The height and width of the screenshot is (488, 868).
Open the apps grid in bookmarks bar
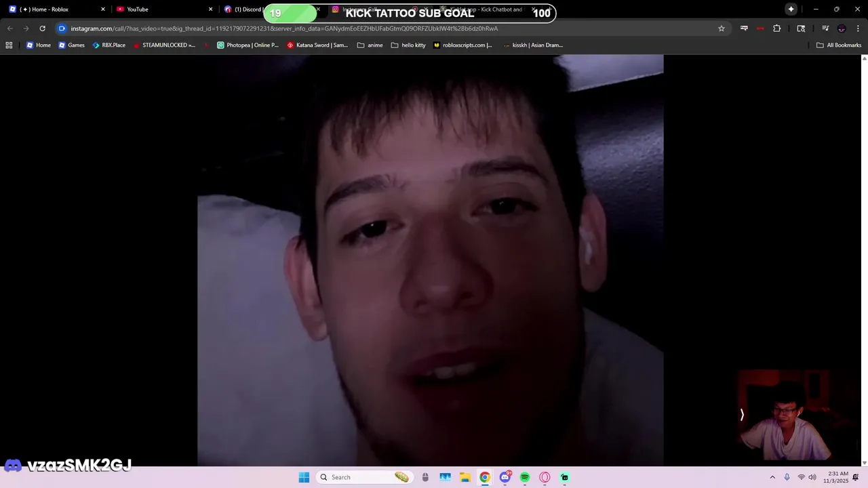click(9, 45)
